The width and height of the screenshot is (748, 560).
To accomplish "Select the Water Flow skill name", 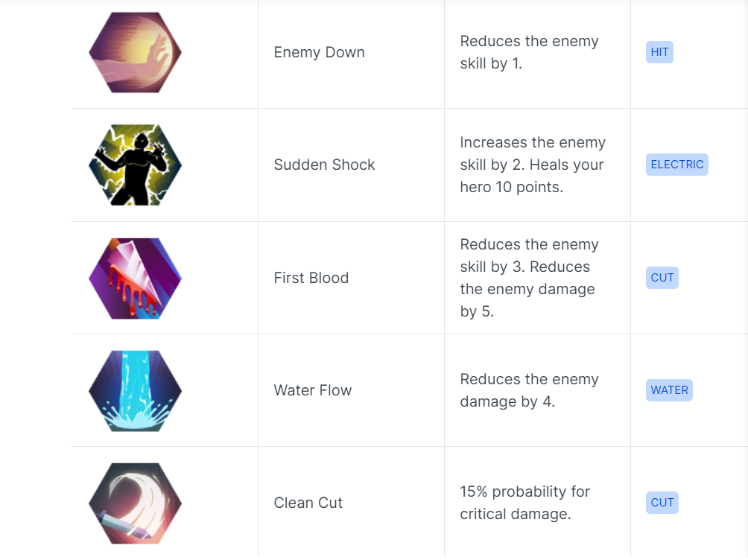I will click(312, 390).
